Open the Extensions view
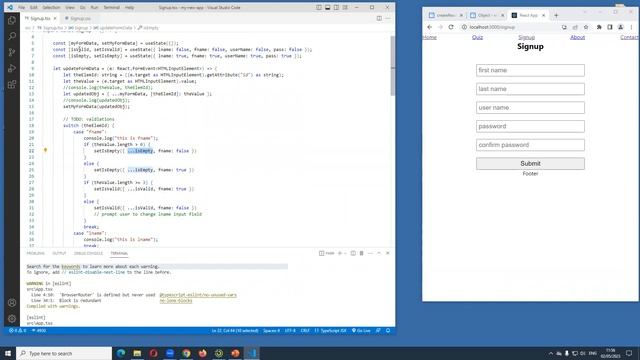Image resolution: width=640 pixels, height=360 pixels. coord(12,84)
